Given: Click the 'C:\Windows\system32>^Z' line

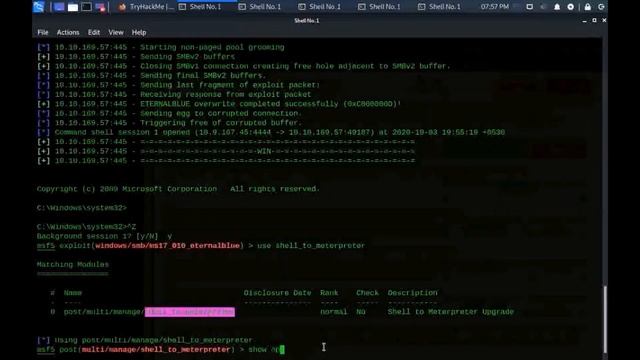Looking at the screenshot, I should (86, 227).
